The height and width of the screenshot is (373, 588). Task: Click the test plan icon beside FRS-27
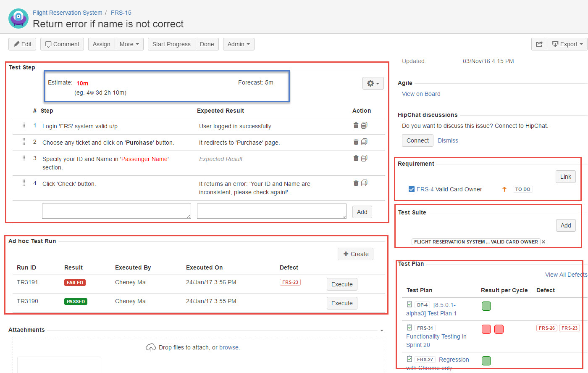(x=409, y=359)
